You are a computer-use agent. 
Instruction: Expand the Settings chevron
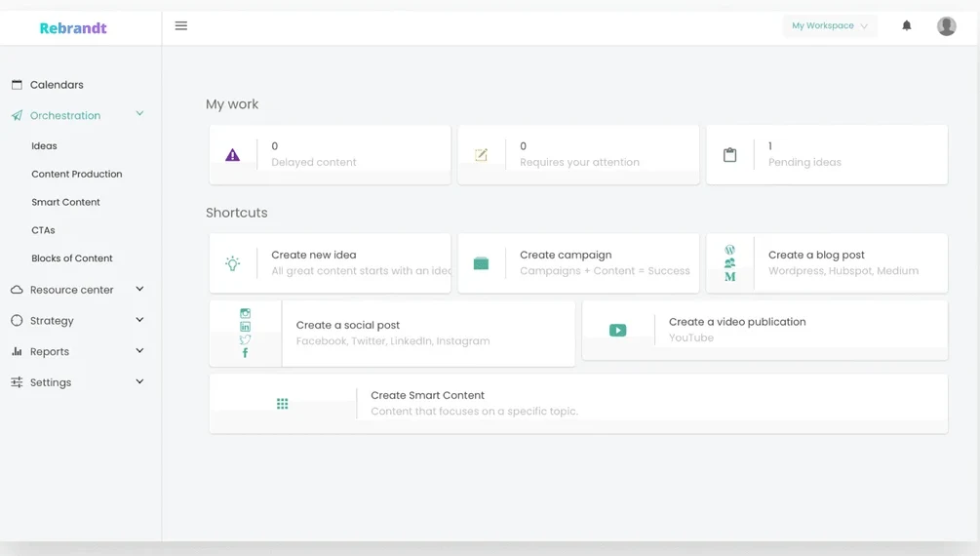[140, 381]
